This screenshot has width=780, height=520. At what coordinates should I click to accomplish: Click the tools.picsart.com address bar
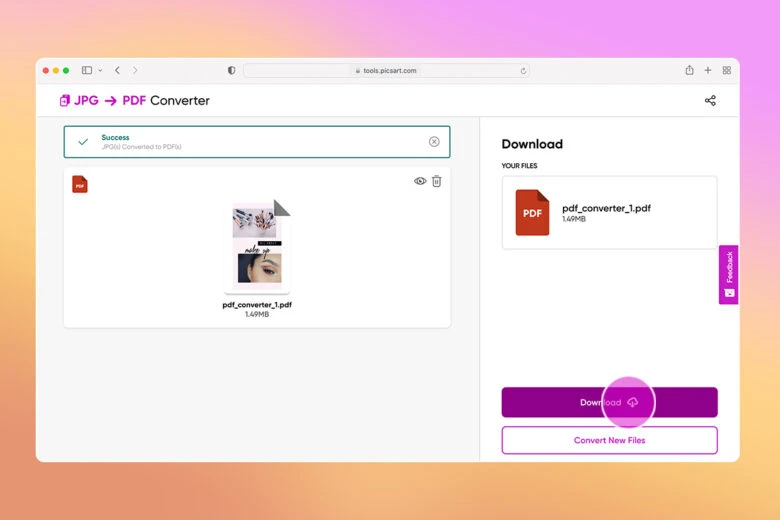coord(386,70)
